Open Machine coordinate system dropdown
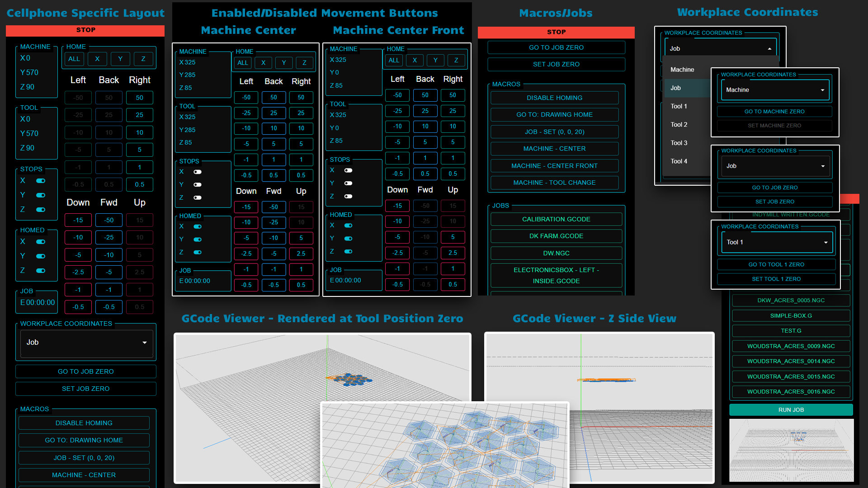 pos(774,89)
